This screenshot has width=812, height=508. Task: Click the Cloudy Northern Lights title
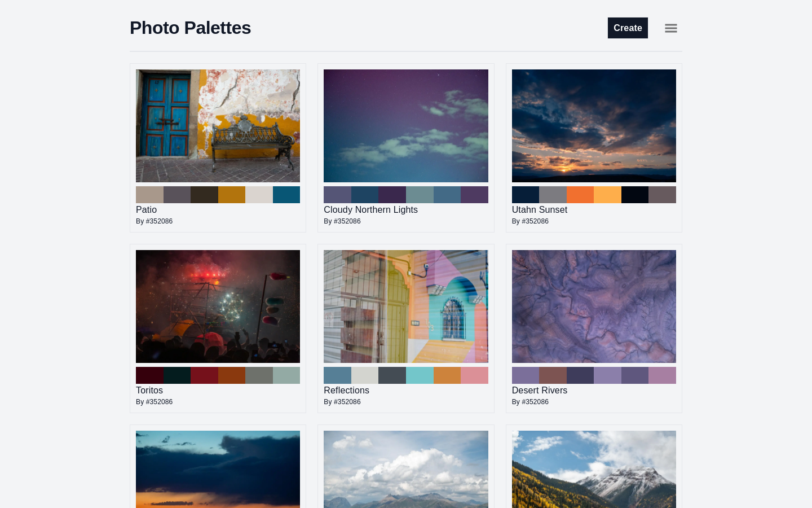pos(370,209)
